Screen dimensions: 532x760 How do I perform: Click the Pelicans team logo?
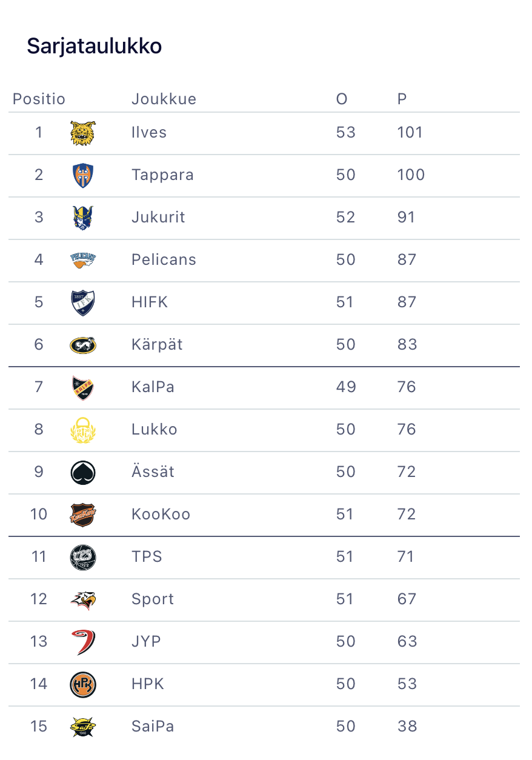point(83,261)
